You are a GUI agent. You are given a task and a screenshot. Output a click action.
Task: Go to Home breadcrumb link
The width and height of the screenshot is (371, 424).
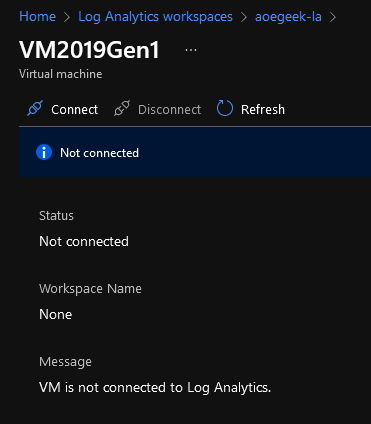37,16
